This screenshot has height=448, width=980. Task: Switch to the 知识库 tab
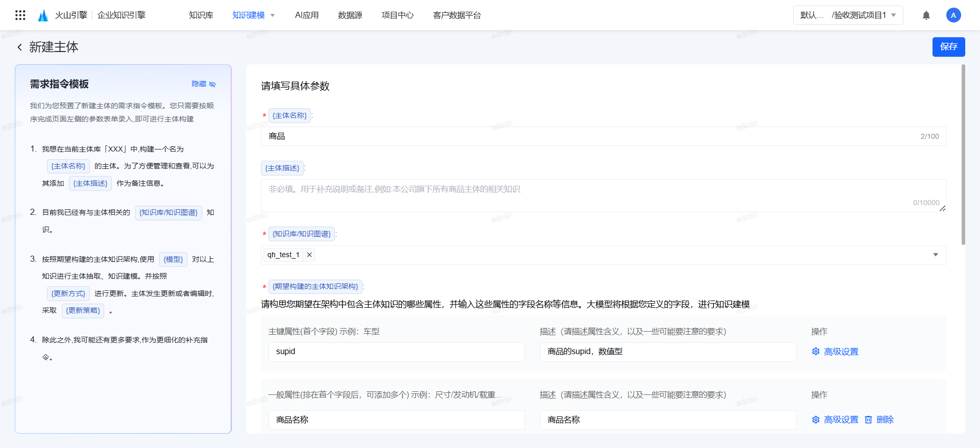click(201, 15)
